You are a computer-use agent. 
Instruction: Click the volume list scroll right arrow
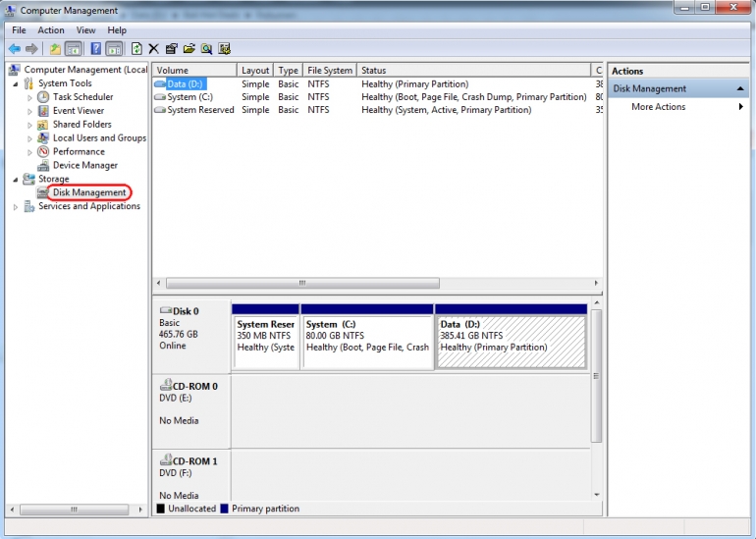click(x=596, y=283)
